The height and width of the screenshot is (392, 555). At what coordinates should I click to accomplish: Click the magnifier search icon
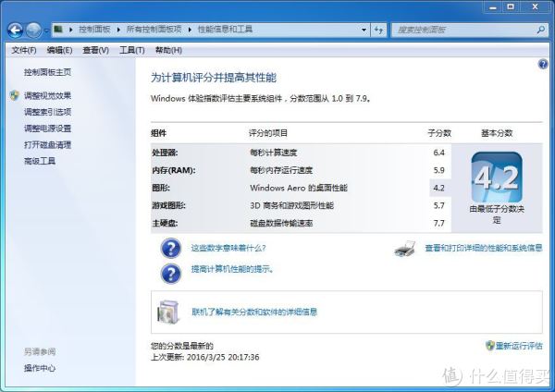(540, 31)
